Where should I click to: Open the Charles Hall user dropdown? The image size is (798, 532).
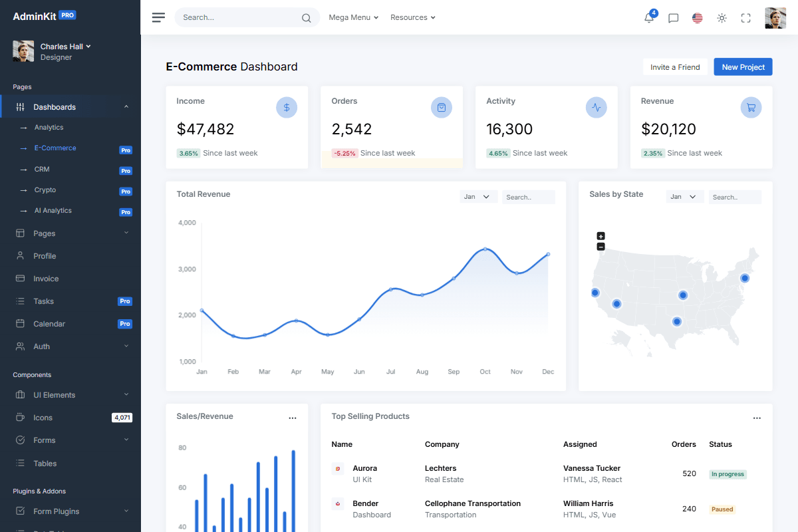click(65, 47)
